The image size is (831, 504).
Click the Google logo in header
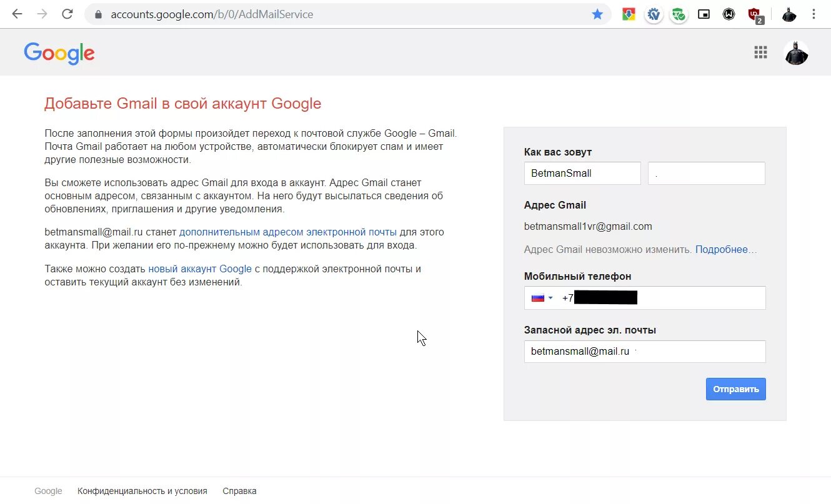click(59, 54)
